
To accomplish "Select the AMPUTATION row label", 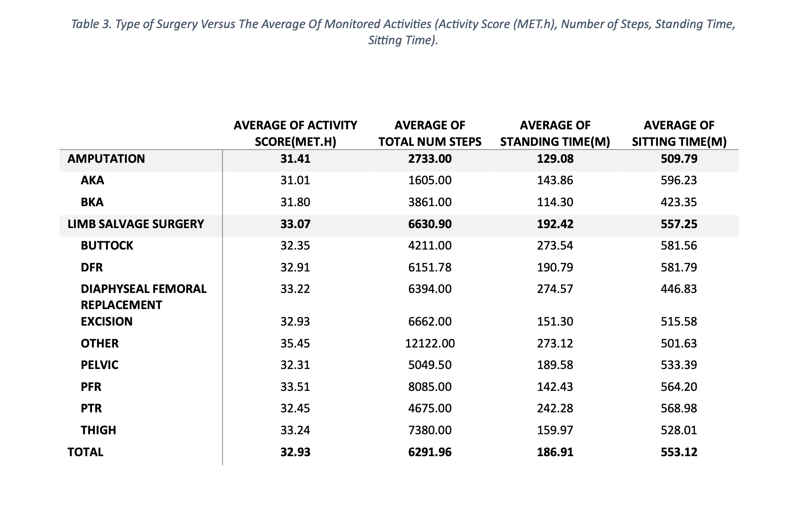I will tap(106, 159).
